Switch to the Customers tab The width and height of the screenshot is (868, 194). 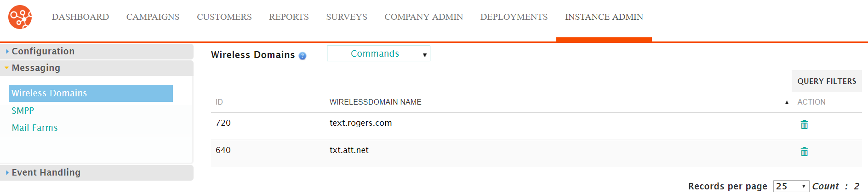pyautogui.click(x=224, y=17)
